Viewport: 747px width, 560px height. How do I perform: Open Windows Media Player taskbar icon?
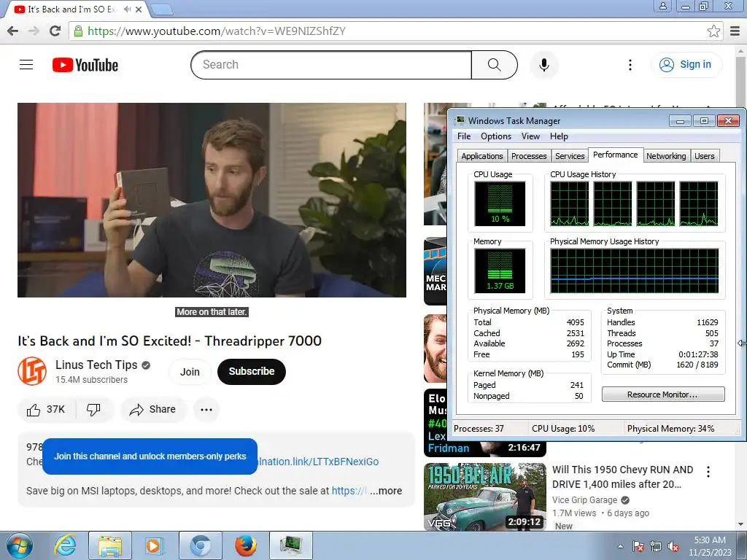[x=153, y=545]
